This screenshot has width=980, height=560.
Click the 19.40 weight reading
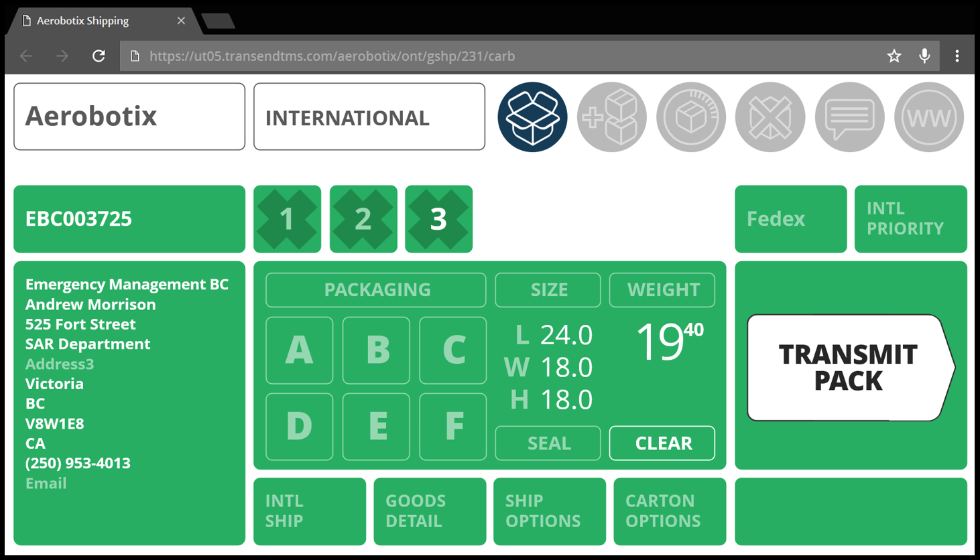[x=668, y=342]
